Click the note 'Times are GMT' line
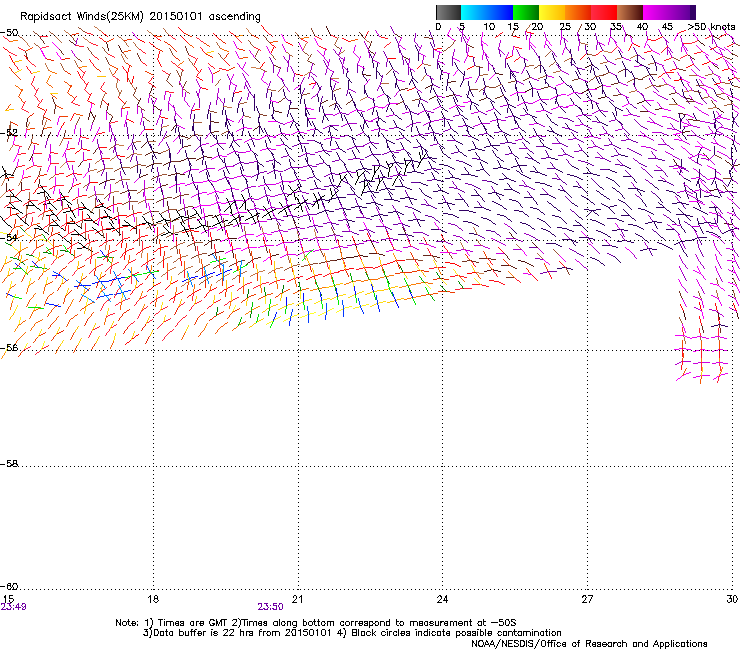 tap(316, 623)
